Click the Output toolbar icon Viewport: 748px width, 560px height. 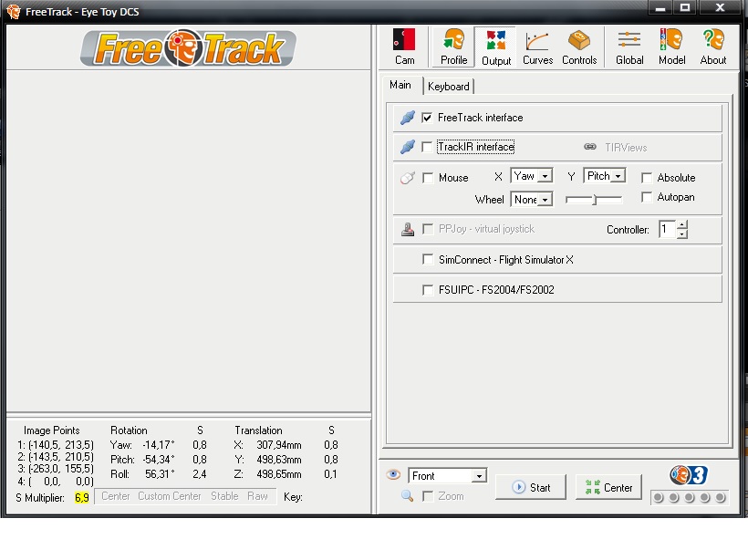[496, 47]
